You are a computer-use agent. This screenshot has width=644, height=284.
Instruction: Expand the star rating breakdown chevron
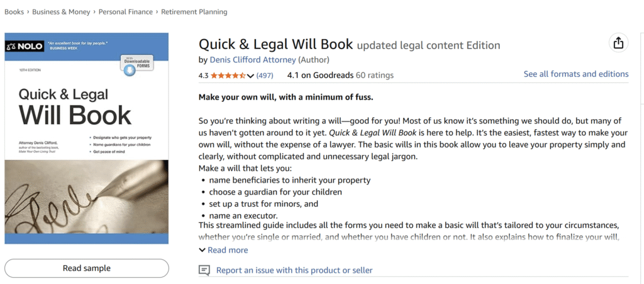click(250, 76)
